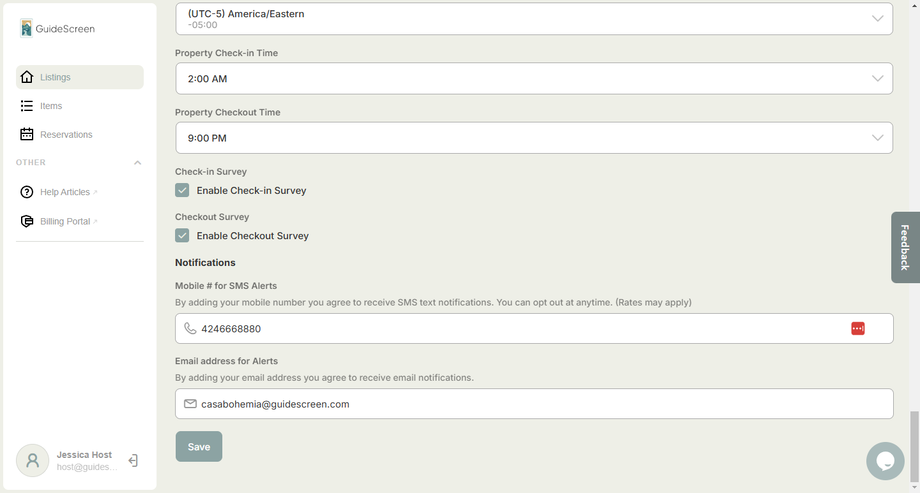The width and height of the screenshot is (920, 493).
Task: Open the chat bubble widget
Action: pyautogui.click(x=884, y=461)
